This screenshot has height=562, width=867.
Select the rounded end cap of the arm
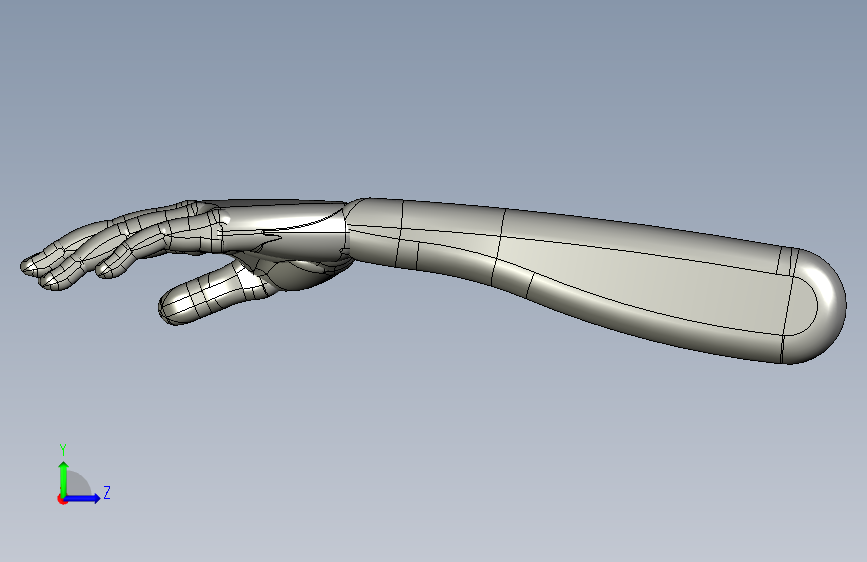tap(816, 305)
